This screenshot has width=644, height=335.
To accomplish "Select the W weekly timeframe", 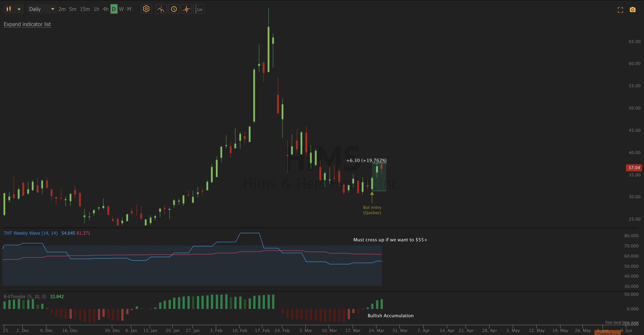I will tap(121, 9).
